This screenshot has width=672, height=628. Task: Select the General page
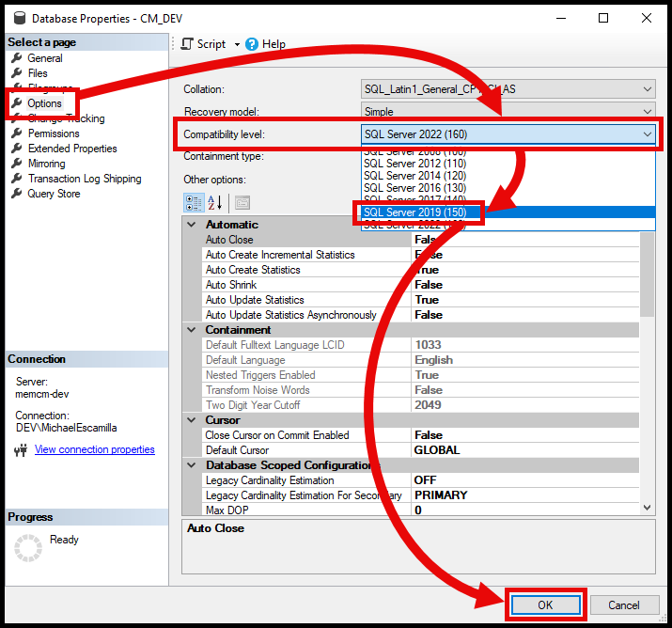(44, 58)
